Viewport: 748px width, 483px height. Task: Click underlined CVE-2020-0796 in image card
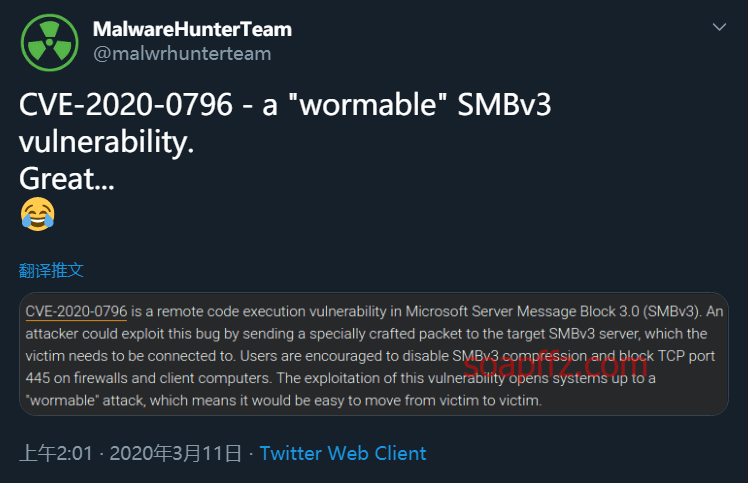click(76, 312)
